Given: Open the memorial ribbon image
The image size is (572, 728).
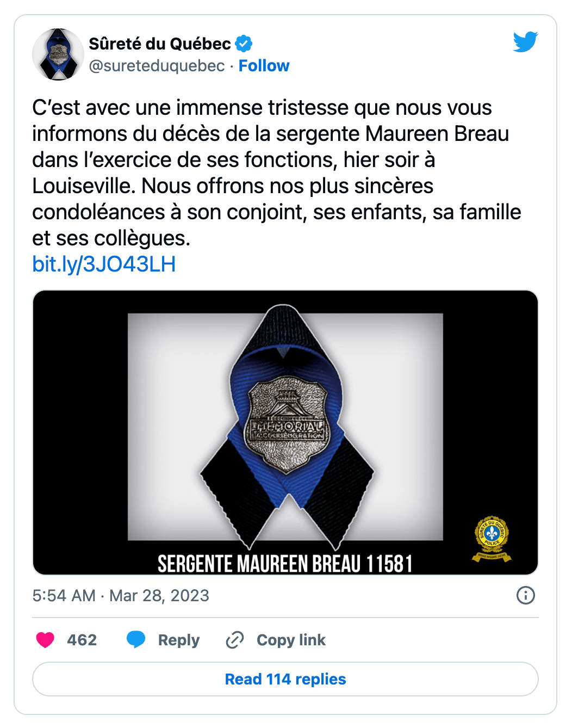Looking at the screenshot, I should (x=285, y=433).
